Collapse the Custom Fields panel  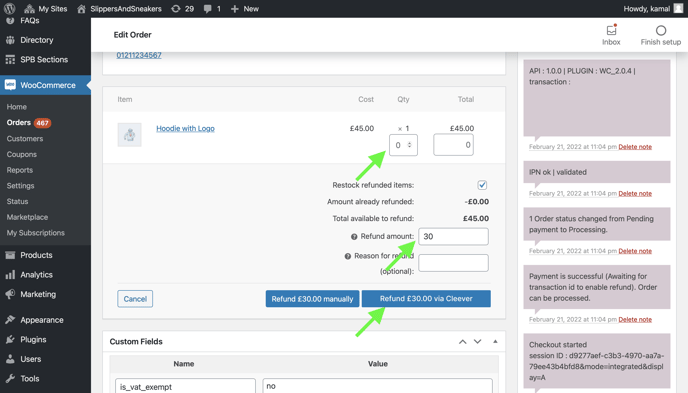(495, 341)
